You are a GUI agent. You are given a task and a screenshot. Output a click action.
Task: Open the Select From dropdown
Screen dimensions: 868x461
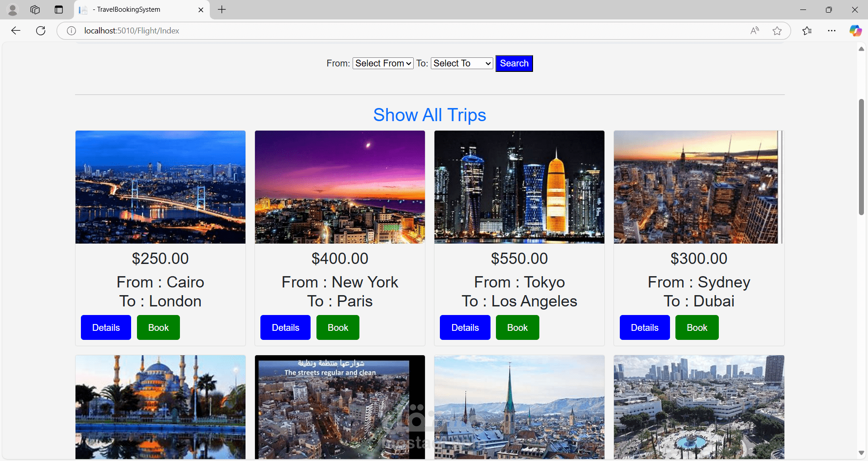pos(383,63)
